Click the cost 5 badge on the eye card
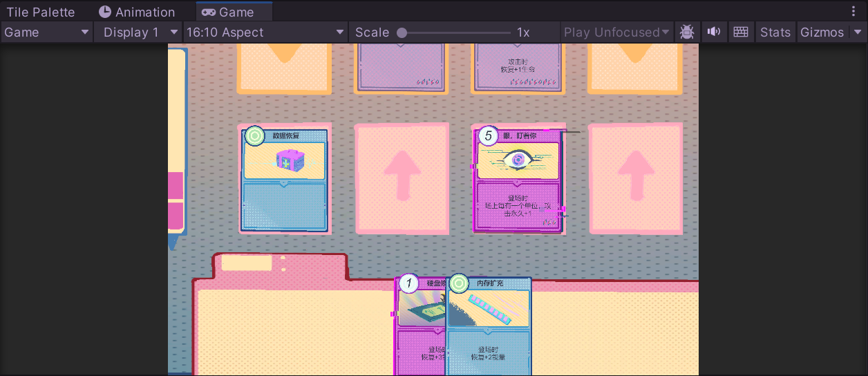Viewport: 868px width, 376px height. coord(489,136)
